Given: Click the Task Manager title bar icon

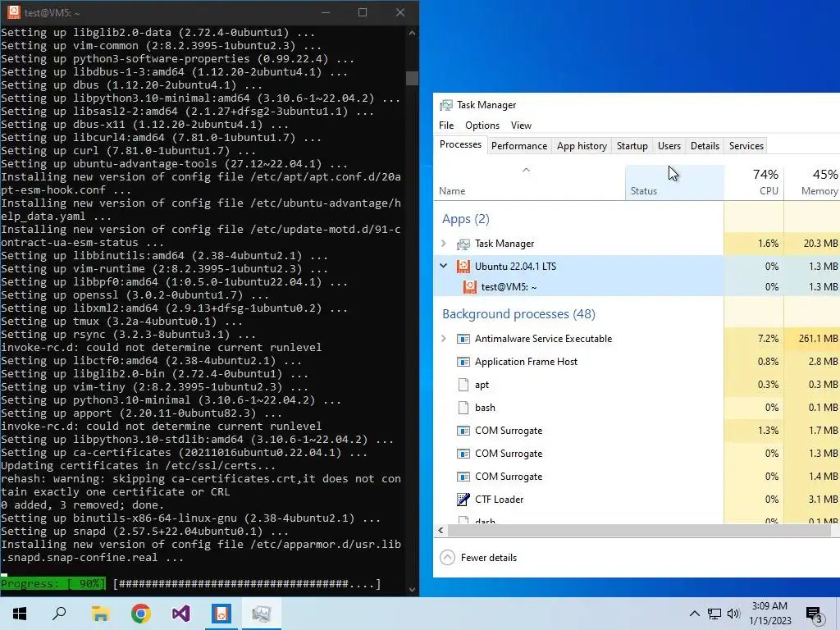Looking at the screenshot, I should tap(445, 105).
